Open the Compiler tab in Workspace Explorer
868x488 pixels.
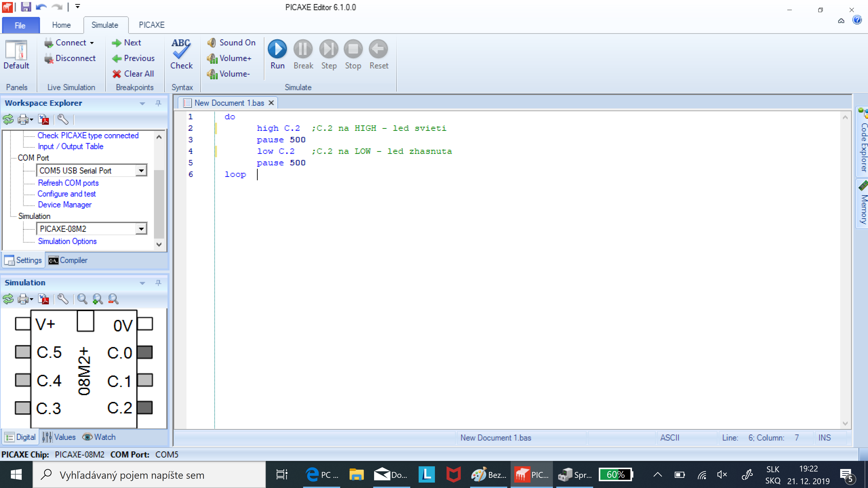pos(68,260)
